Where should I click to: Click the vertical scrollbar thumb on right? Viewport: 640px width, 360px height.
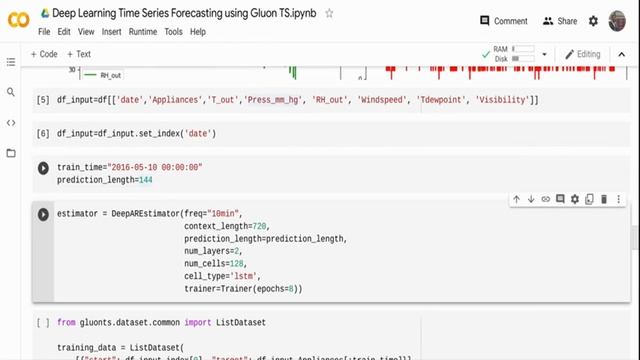635,237
